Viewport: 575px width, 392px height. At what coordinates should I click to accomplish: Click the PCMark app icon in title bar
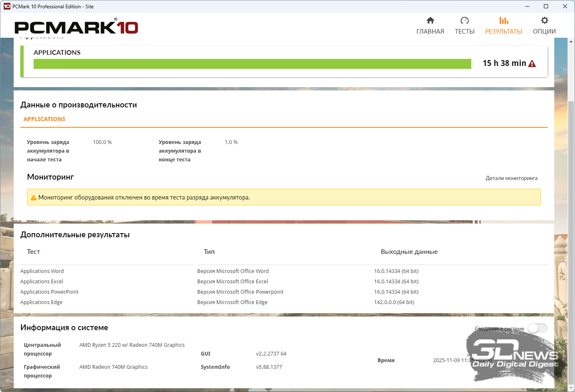(x=7, y=6)
